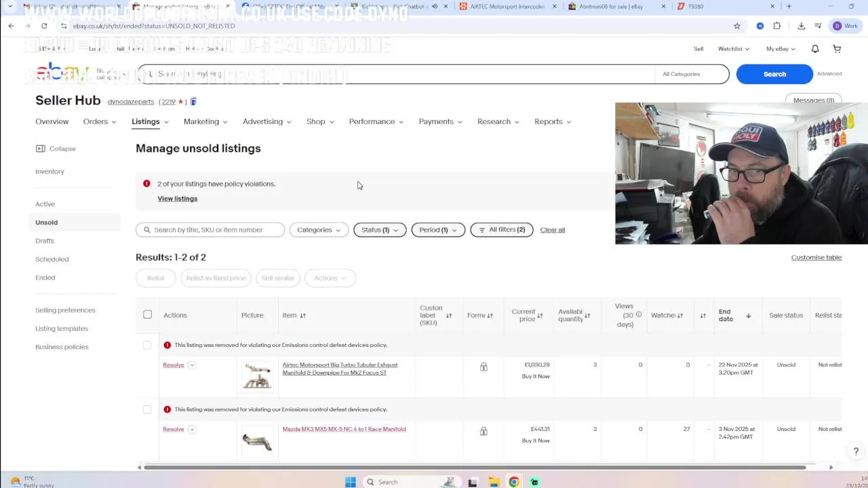Sort by Item column arrows
Image resolution: width=868 pixels, height=488 pixels.
[x=302, y=315]
